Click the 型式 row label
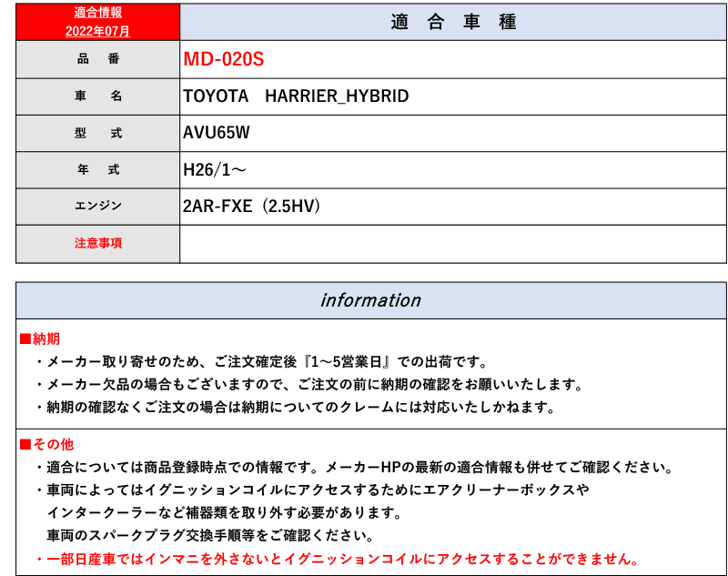 click(x=98, y=133)
